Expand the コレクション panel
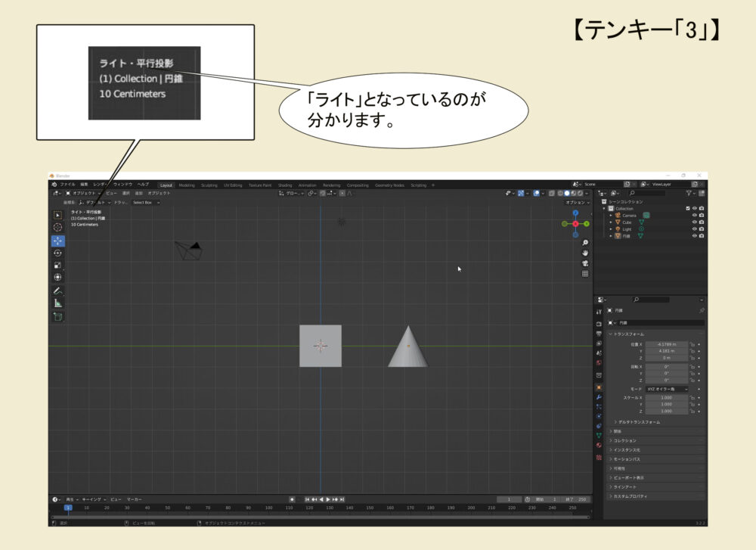 [624, 440]
